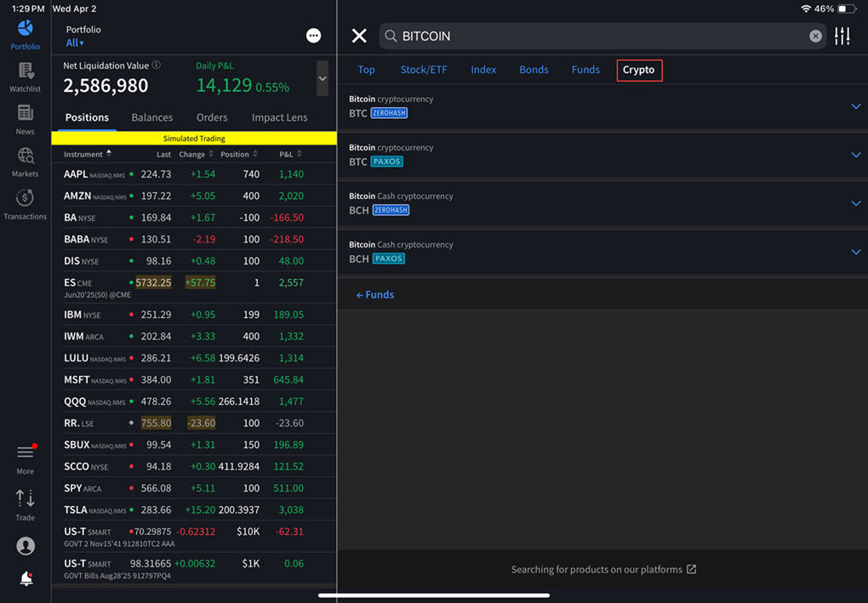Sort positions by the Instrument column
This screenshot has height=603, width=868.
click(x=86, y=154)
